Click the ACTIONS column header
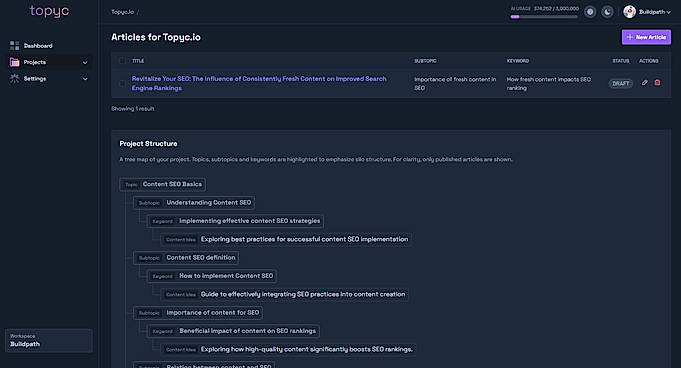Screen dimensions: 681x368 point(648,61)
